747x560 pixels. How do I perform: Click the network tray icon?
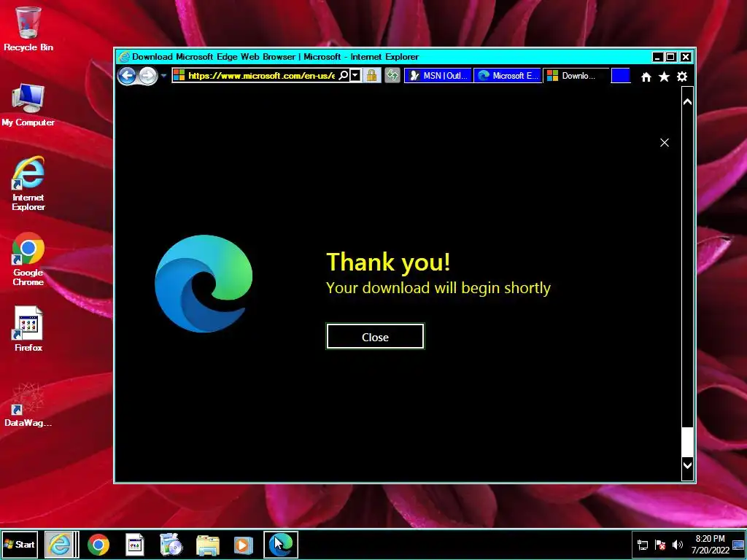(x=643, y=545)
